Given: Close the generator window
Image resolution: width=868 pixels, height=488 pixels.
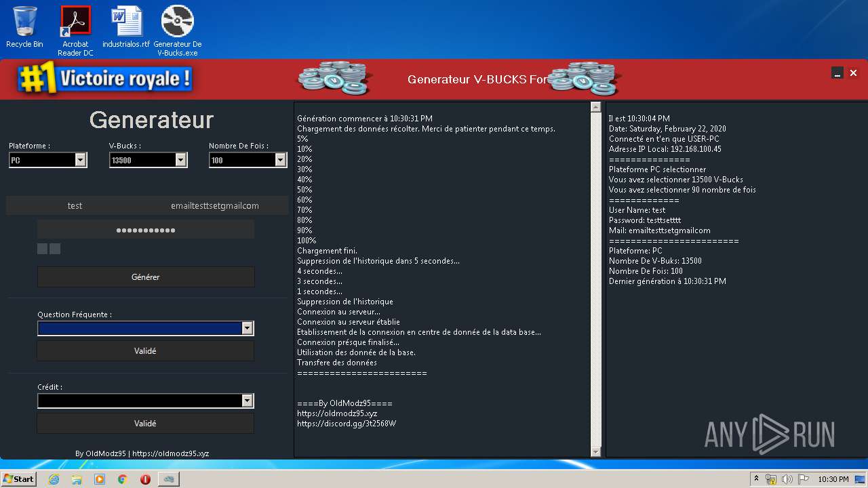Looking at the screenshot, I should pos(854,73).
